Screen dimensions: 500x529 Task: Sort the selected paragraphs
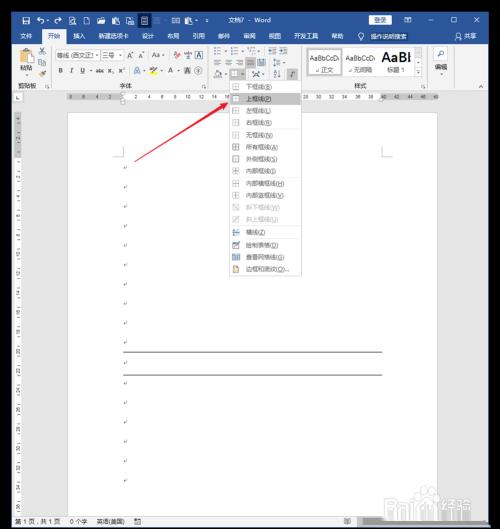coord(277,74)
